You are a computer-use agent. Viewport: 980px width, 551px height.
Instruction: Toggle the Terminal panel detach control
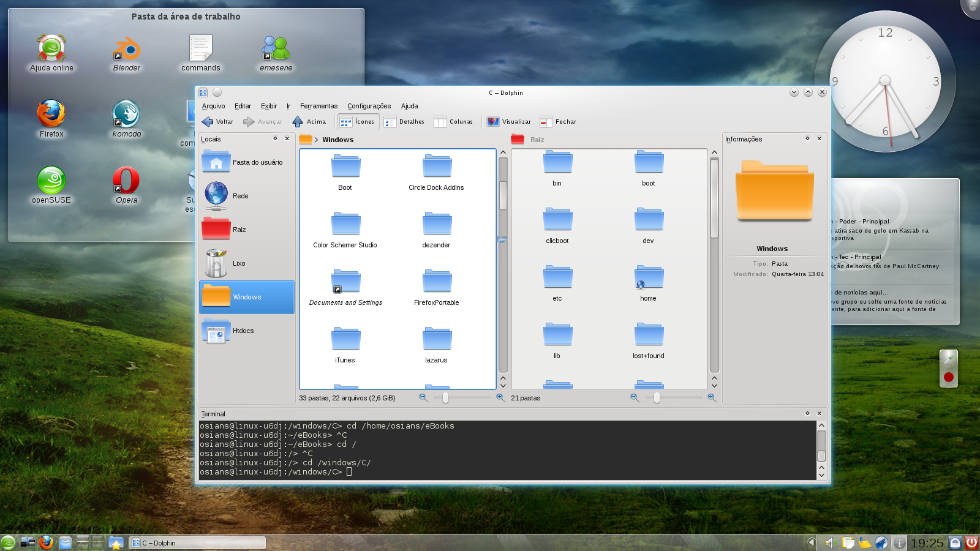[807, 413]
